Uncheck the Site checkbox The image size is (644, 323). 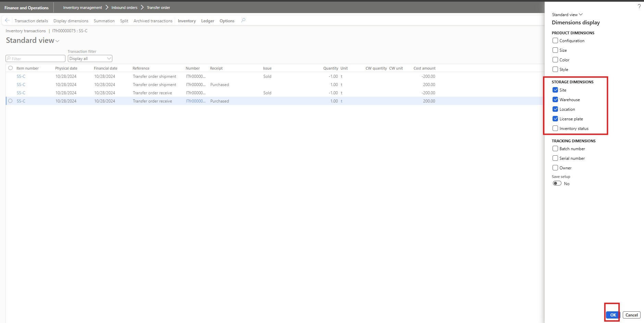[x=555, y=90]
